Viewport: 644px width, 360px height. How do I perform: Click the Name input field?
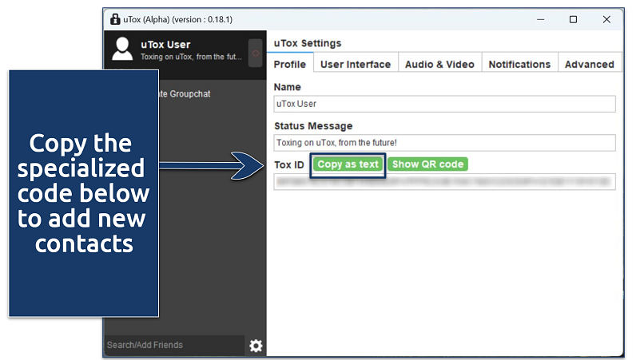[x=444, y=104]
